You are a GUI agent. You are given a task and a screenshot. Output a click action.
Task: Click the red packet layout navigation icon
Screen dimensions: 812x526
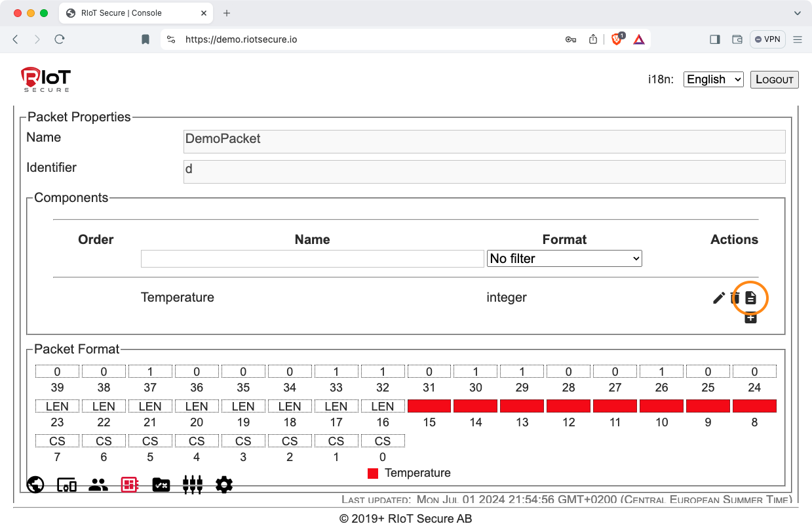129,485
